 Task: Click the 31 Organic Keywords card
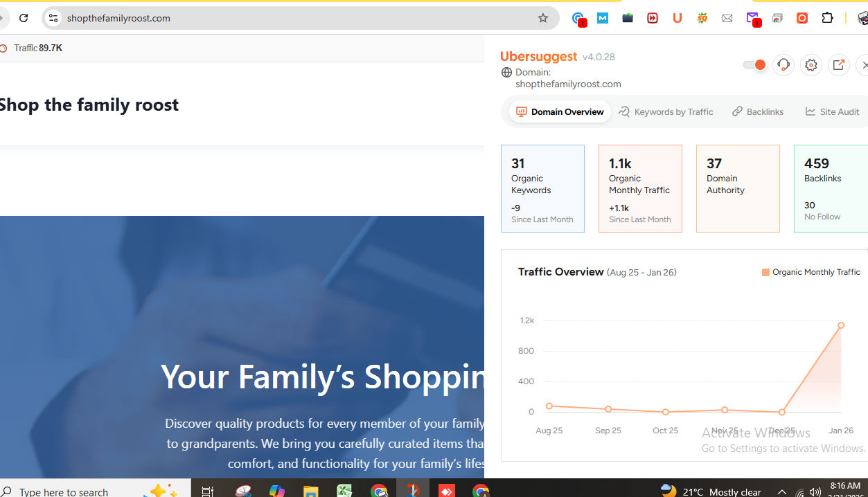(542, 188)
